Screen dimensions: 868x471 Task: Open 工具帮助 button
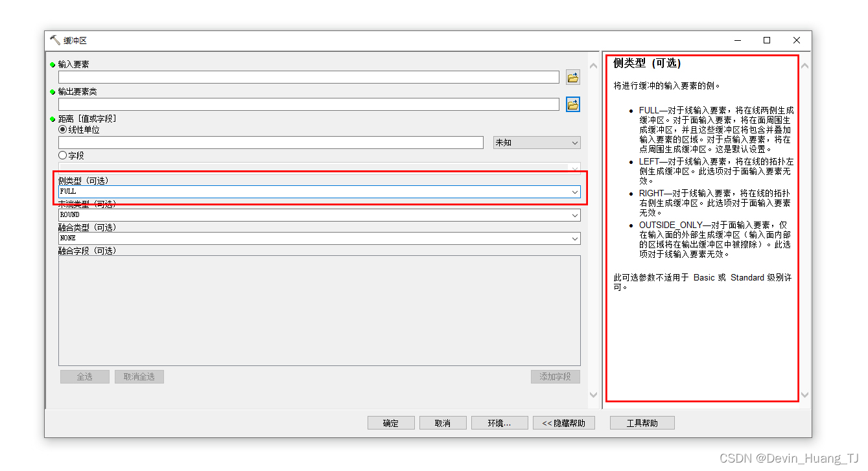[642, 423]
